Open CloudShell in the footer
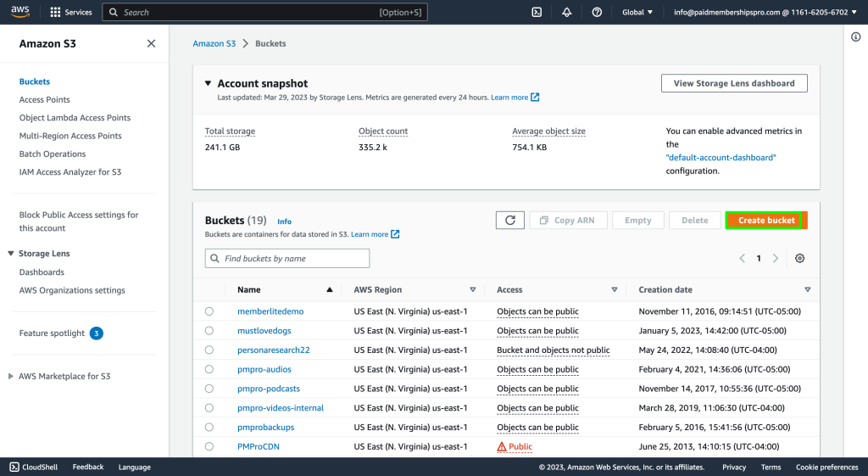This screenshot has height=476, width=868. pyautogui.click(x=34, y=468)
